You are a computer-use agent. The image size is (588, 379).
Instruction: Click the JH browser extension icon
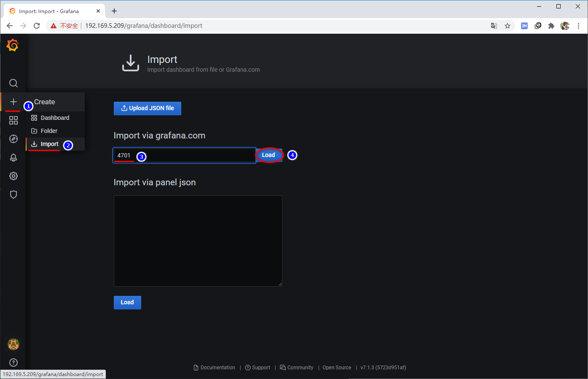524,26
